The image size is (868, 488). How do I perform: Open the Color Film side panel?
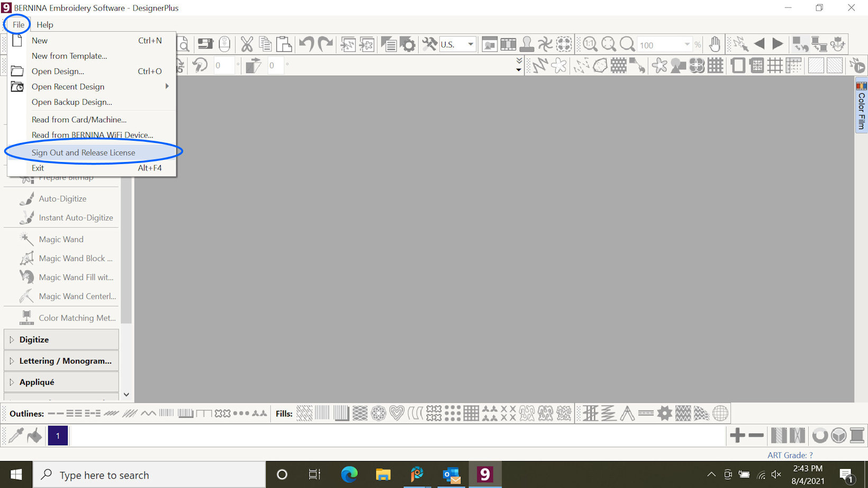click(862, 106)
